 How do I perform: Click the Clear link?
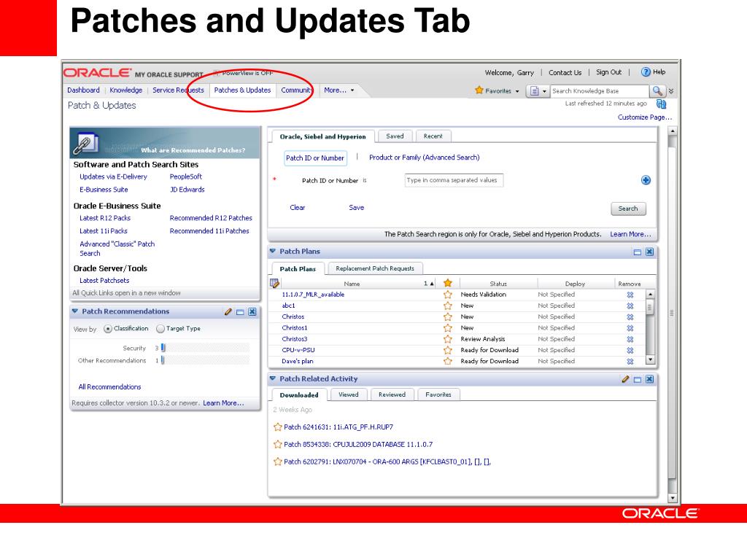click(x=298, y=208)
